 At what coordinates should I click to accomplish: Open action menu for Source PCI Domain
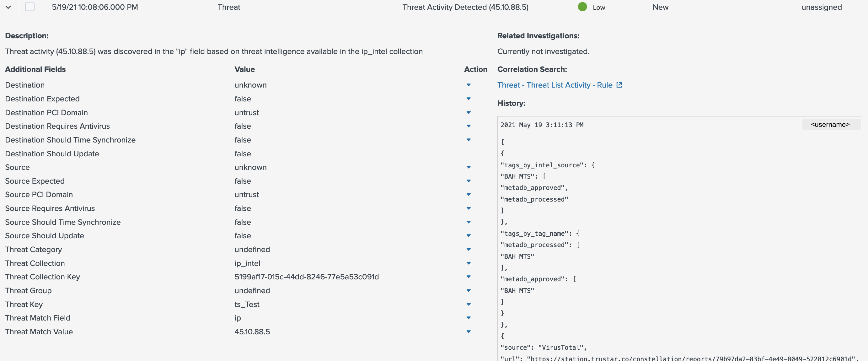[469, 195]
